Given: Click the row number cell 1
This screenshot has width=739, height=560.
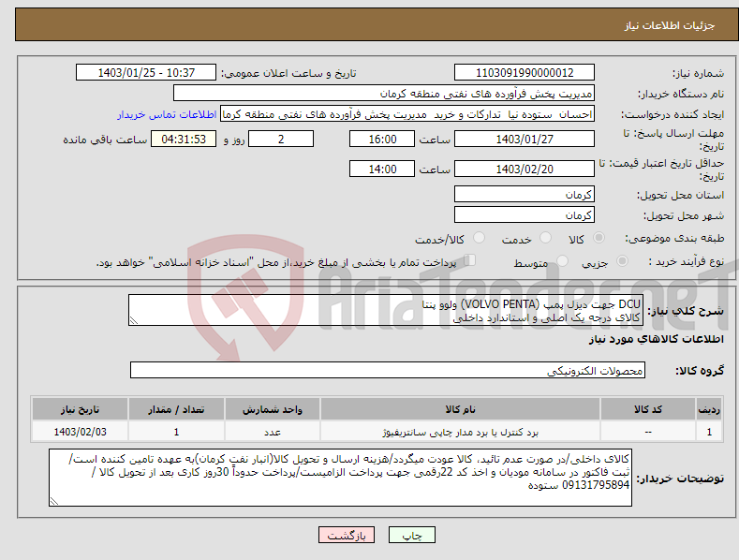Looking at the screenshot, I should (x=709, y=432).
